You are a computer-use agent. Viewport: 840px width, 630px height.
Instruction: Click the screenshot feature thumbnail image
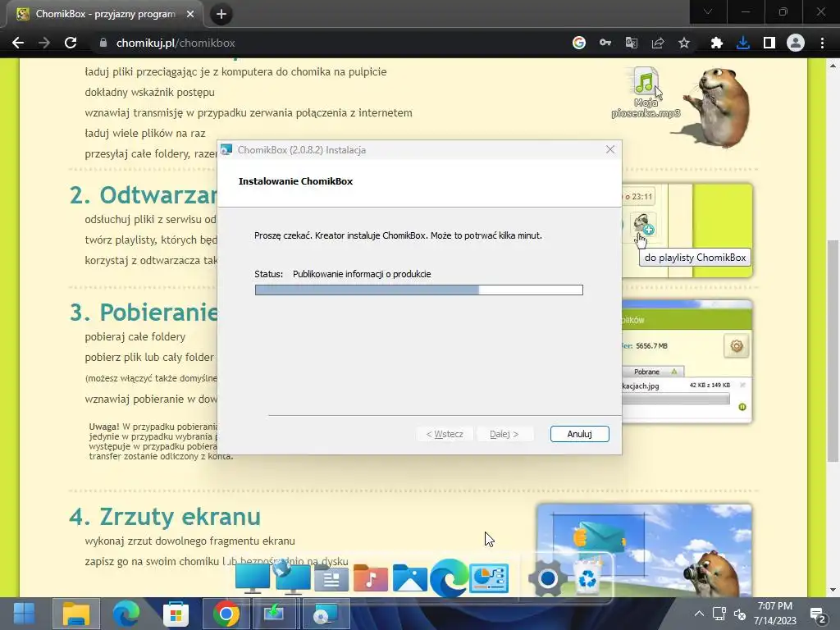[644, 550]
